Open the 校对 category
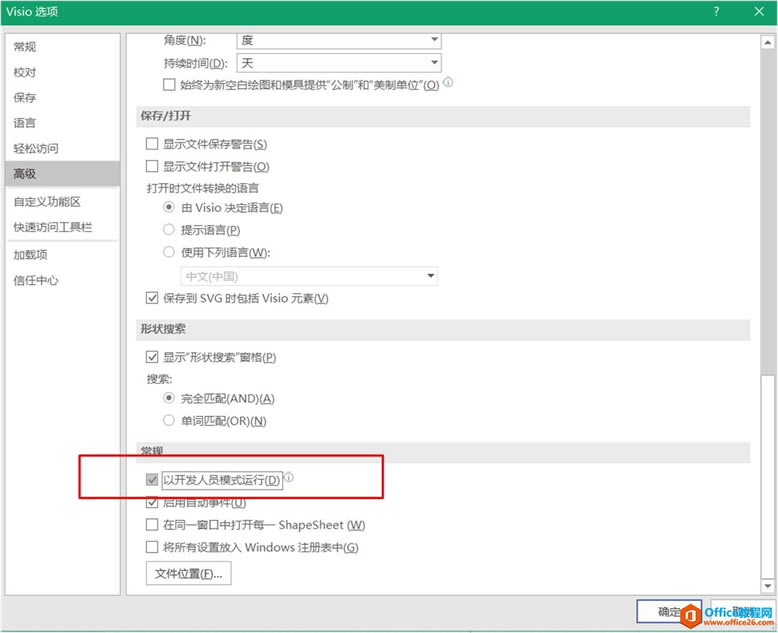Image resolution: width=778 pixels, height=633 pixels. click(x=63, y=72)
